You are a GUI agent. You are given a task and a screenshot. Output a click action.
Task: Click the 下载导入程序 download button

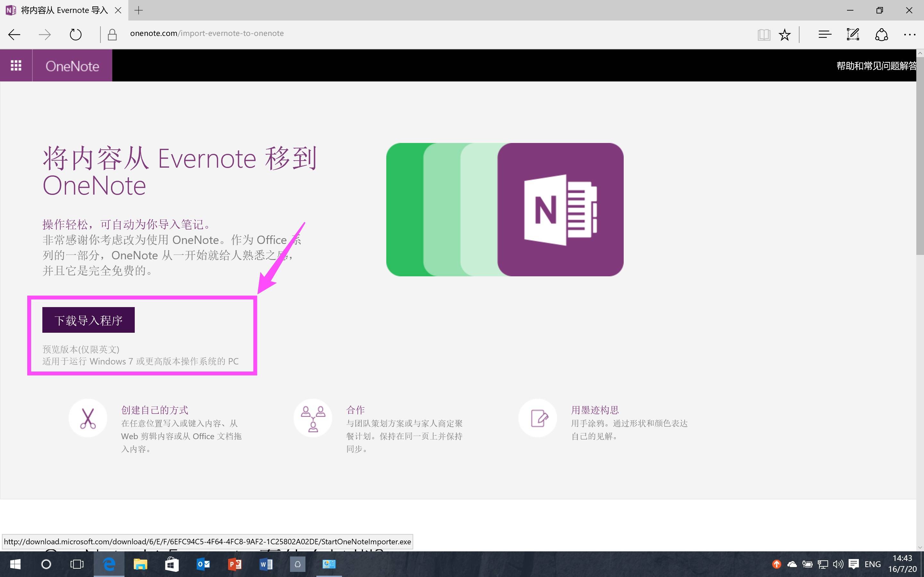tap(88, 320)
